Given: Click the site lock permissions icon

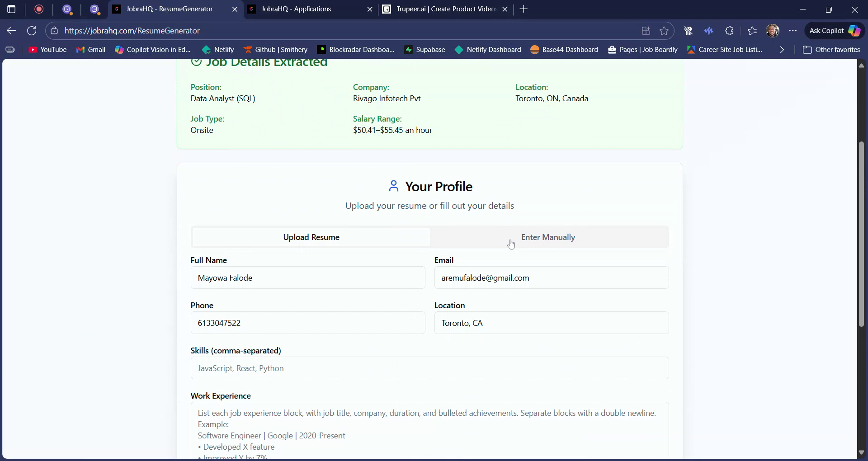Looking at the screenshot, I should [54, 31].
